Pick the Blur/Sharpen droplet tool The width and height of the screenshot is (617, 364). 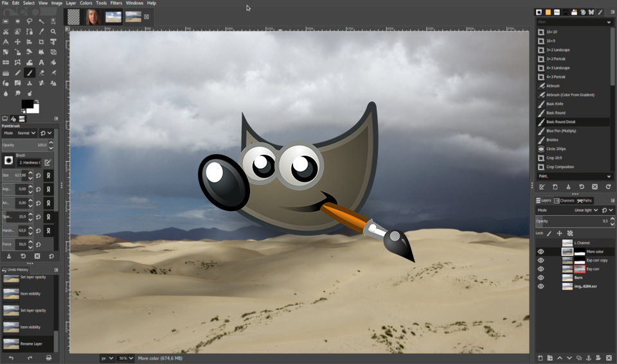tap(6, 93)
